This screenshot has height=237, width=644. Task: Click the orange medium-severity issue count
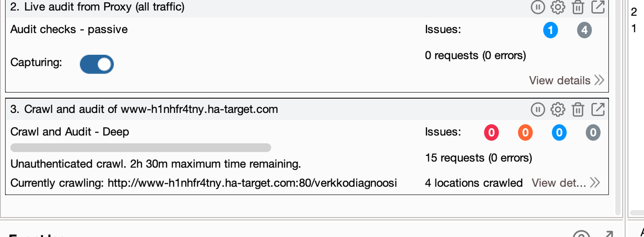(x=525, y=132)
